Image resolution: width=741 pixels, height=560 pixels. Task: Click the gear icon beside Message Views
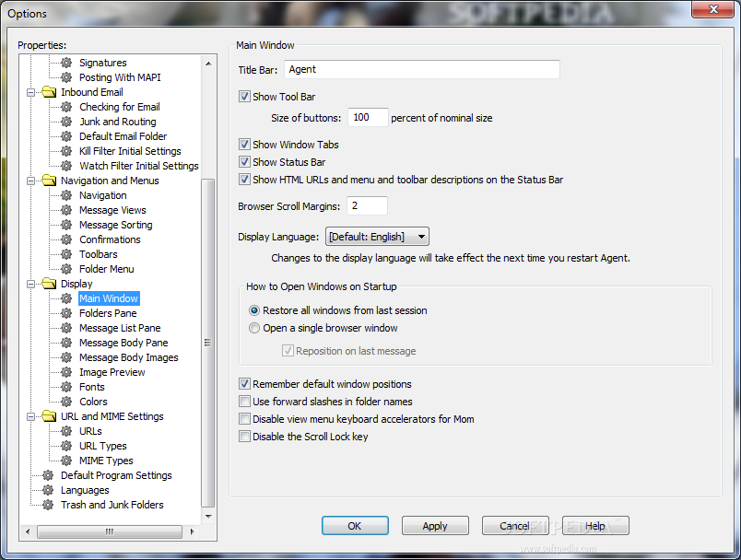pyautogui.click(x=66, y=210)
